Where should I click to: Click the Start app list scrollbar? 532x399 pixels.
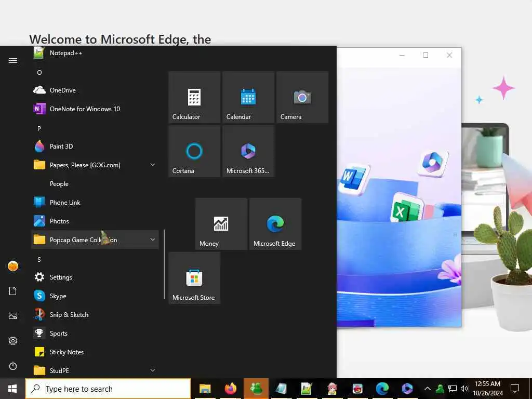pos(164,264)
